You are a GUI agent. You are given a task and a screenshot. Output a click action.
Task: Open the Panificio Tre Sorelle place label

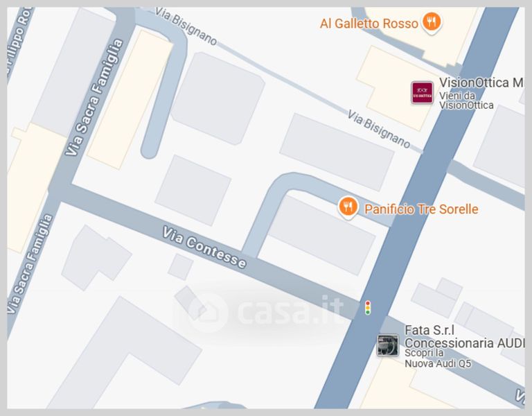421,209
